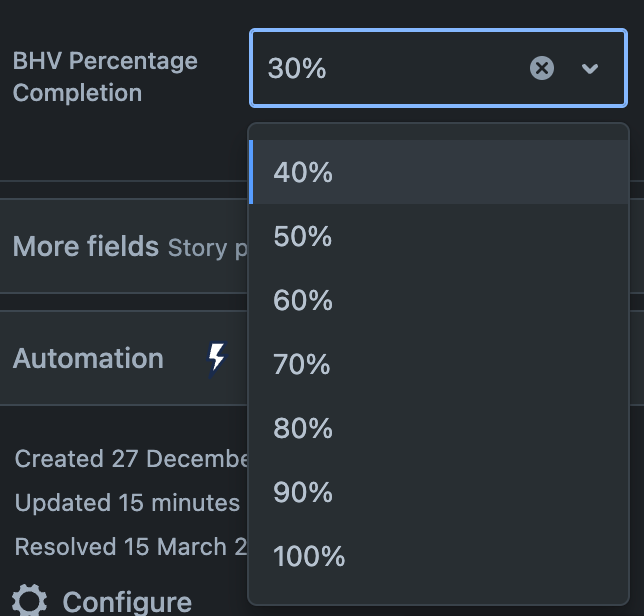
Task: Choose 40% from the dropdown list
Action: pos(303,172)
